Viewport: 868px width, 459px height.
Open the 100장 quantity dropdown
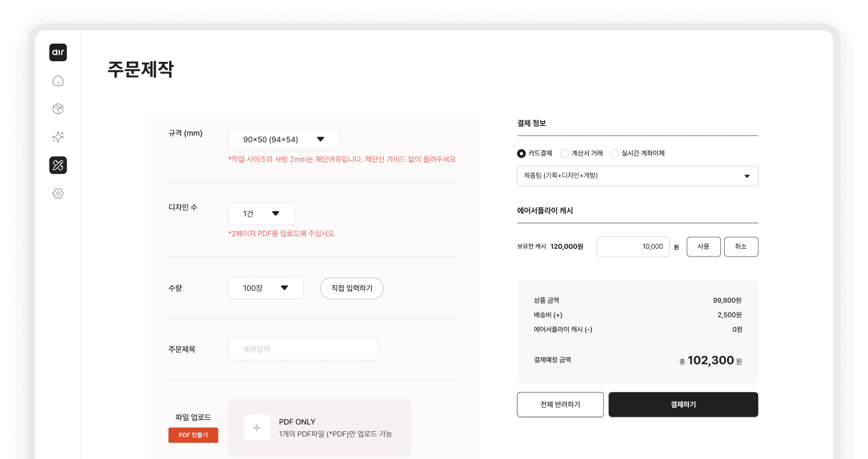265,288
